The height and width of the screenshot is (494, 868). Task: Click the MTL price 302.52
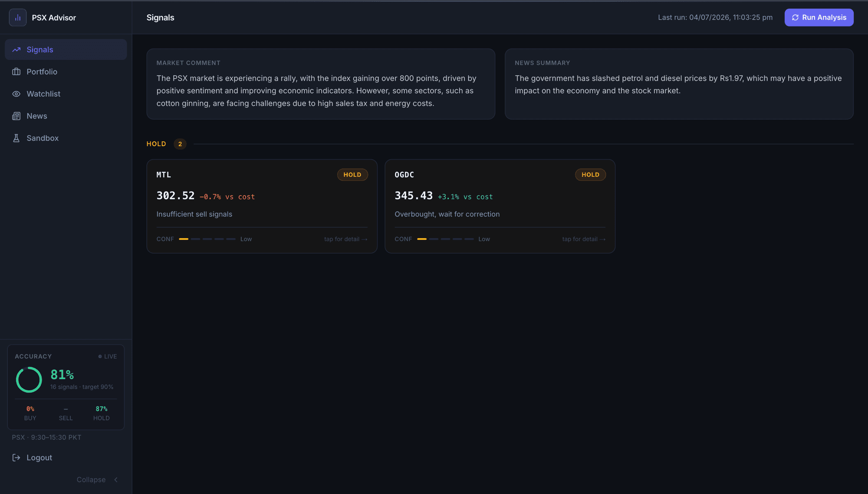click(x=175, y=196)
